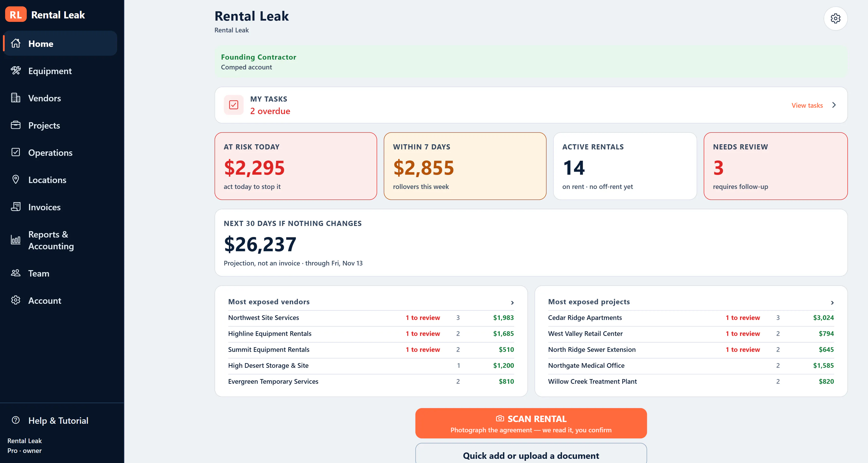Click the Account gear icon in sidebar

tap(15, 300)
